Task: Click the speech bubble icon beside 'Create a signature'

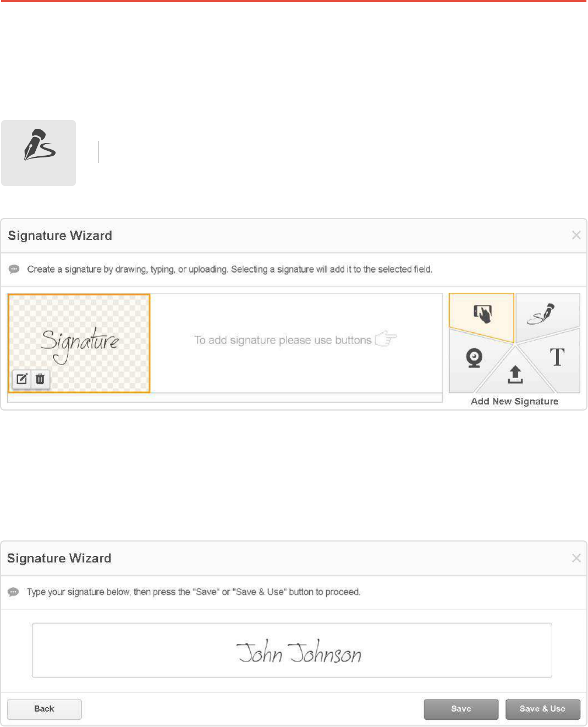Action: tap(14, 269)
